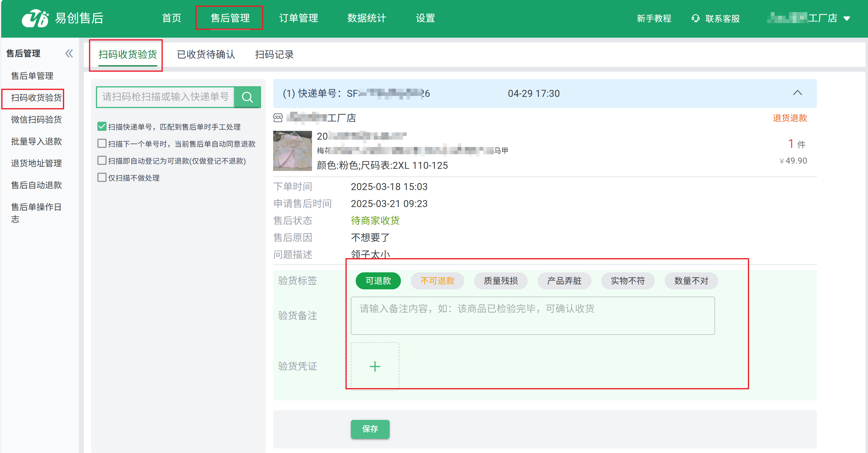
Task: Click the plus icon to upload 验货凭证
Action: point(375,366)
